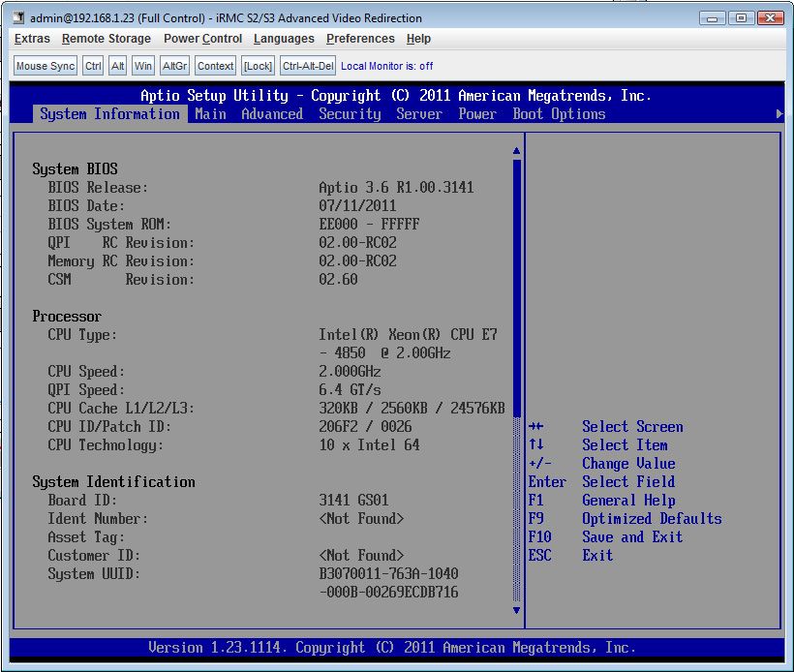Click the CSM Revision value 02.60
Image resolution: width=794 pixels, height=672 pixels.
pyautogui.click(x=338, y=279)
